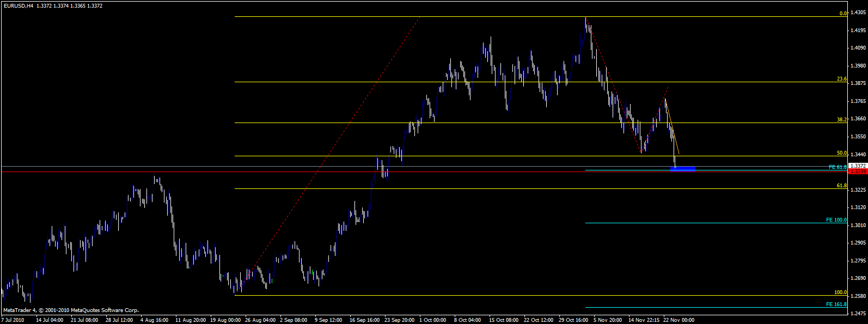Click the 22 Nov 00:00 time label
The image size is (868, 324).
tap(679, 320)
